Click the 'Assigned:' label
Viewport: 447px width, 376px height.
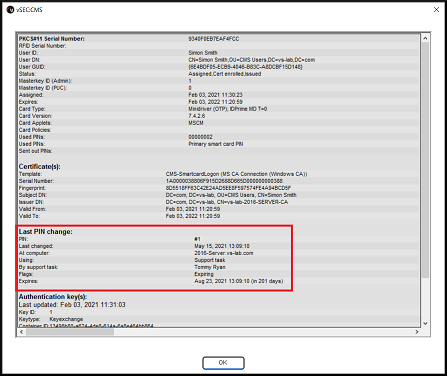(x=31, y=95)
